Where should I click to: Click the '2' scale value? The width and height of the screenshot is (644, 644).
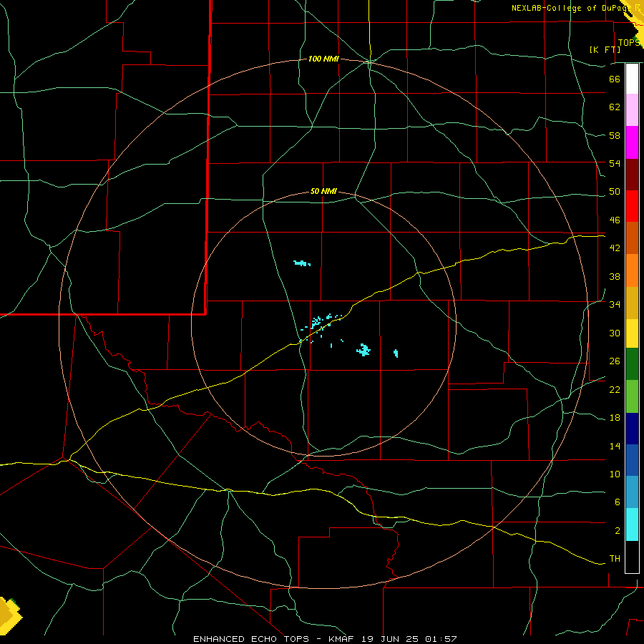618,531
